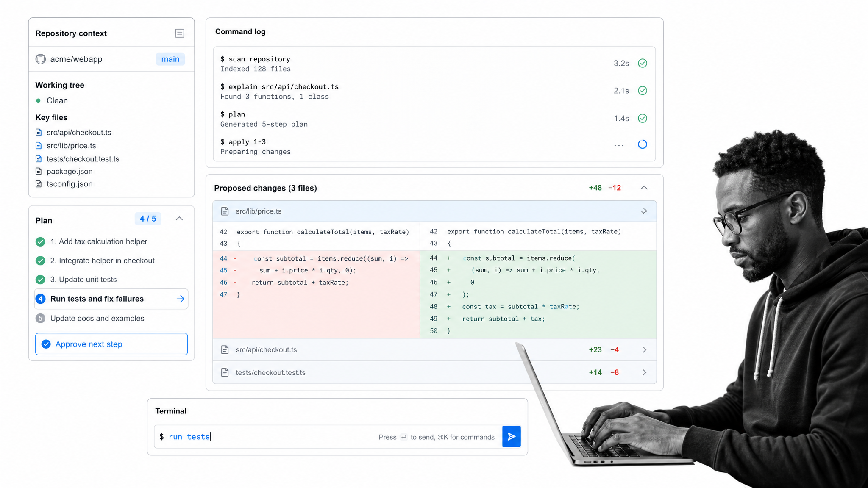This screenshot has width=868, height=488.
Task: Open src/api/checkout.ts in Key files
Action: [x=79, y=133]
